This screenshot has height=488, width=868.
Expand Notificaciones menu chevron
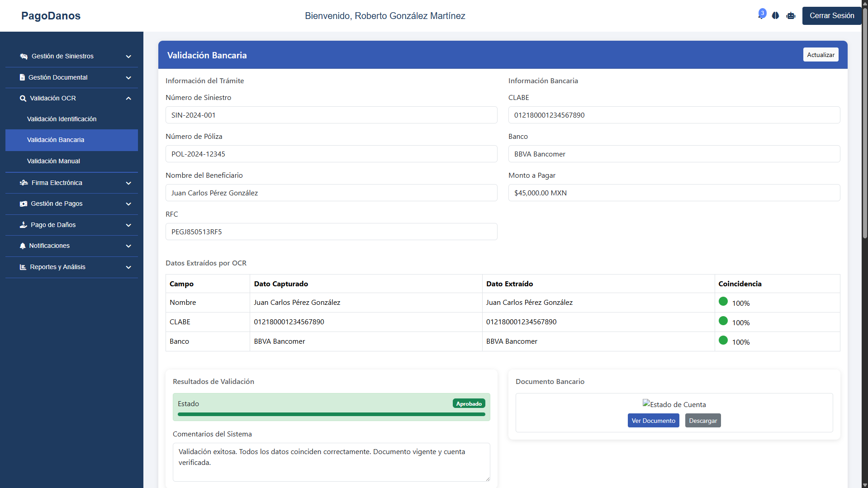[128, 246]
